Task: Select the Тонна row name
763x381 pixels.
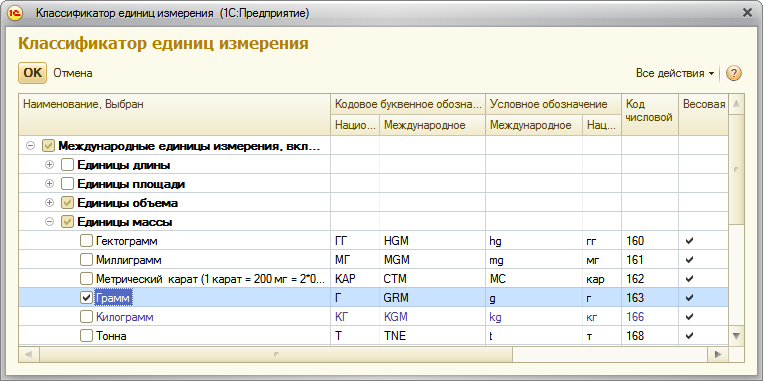Action: click(111, 336)
